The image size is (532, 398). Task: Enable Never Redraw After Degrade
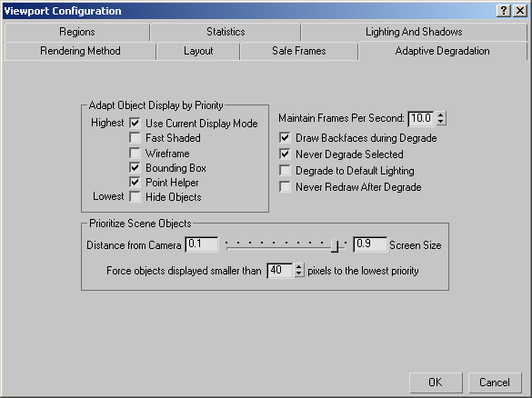(x=285, y=186)
